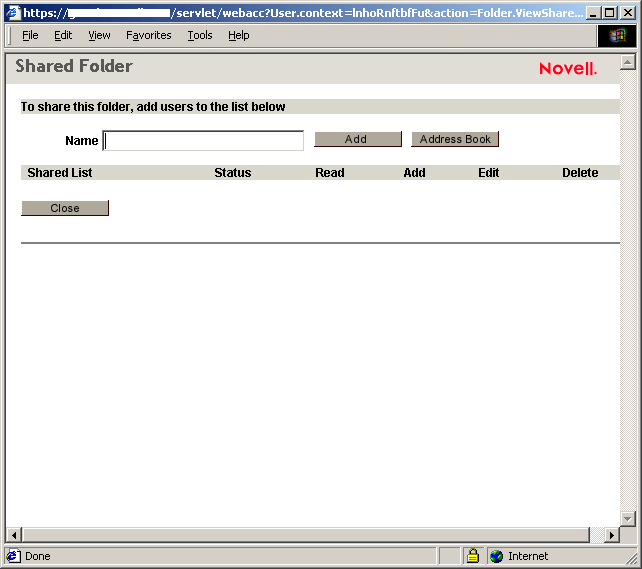
Task: Click the Shared List column header
Action: 60,173
